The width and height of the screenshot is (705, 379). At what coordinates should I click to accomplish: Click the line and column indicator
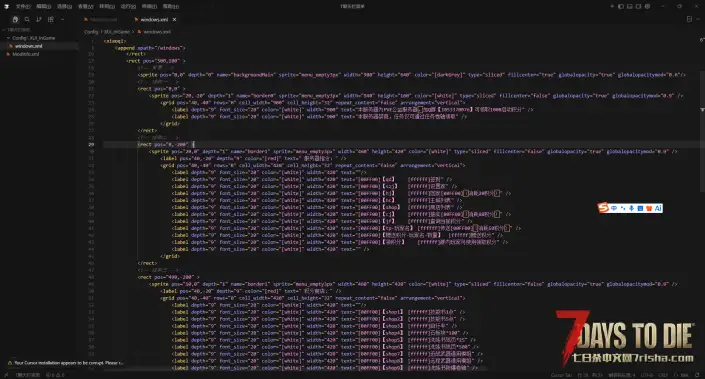[590, 375]
